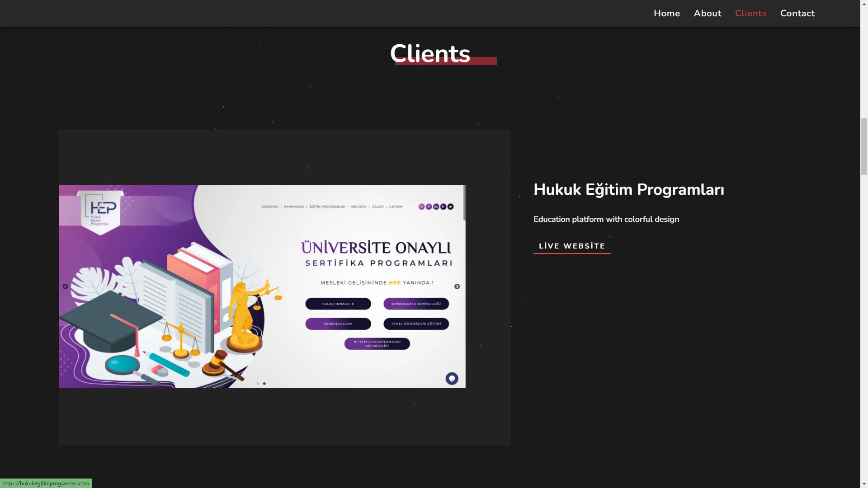868x488 pixels.
Task: Click the scrollbar down arrow
Action: [864, 484]
